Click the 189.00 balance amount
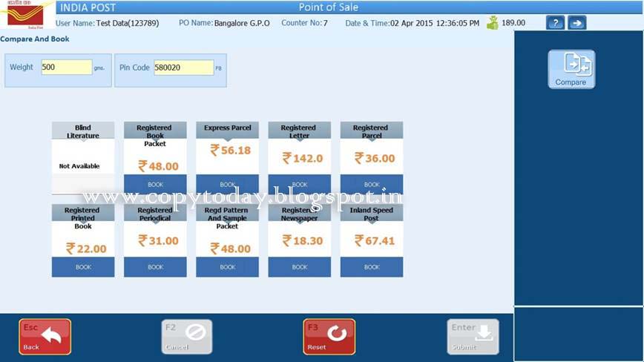This screenshot has width=644, height=362. (513, 22)
